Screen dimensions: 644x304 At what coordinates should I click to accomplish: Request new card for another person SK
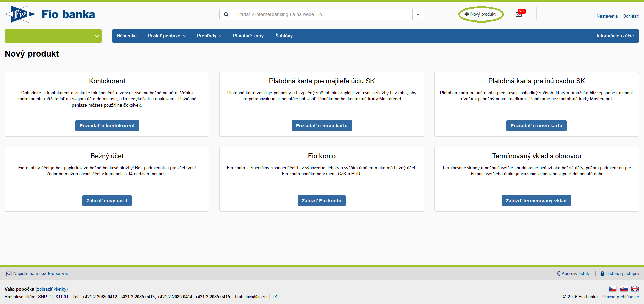pos(537,126)
